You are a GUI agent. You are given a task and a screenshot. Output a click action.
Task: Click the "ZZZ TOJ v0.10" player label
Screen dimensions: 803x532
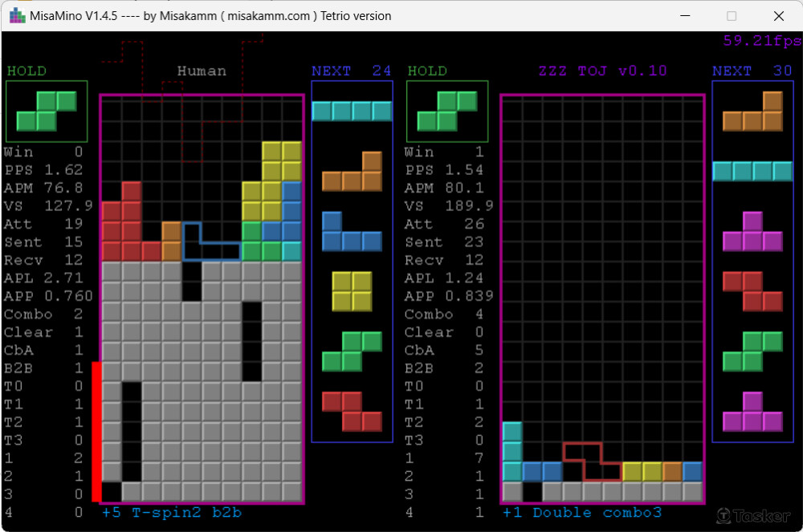point(602,71)
